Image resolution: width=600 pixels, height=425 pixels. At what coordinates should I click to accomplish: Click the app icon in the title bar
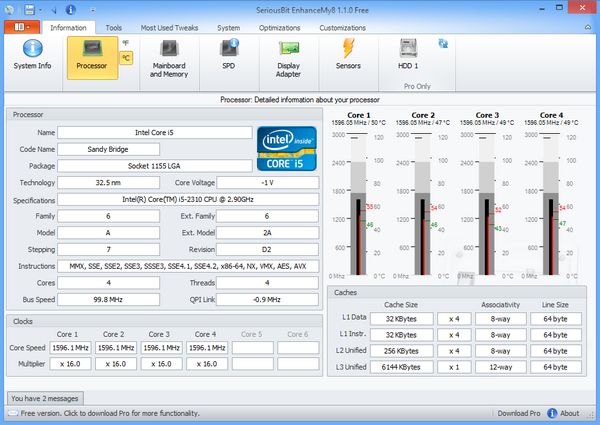click(x=10, y=10)
